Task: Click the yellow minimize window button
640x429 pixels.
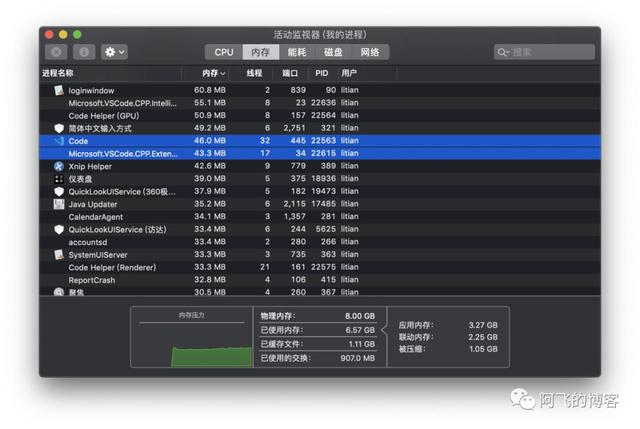Action: pyautogui.click(x=63, y=35)
